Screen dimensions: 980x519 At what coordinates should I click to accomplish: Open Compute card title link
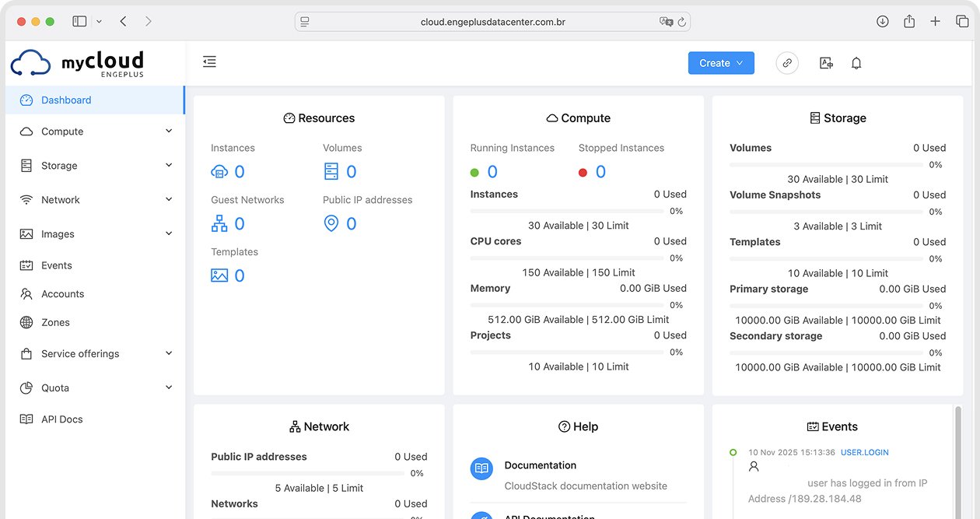click(x=578, y=118)
